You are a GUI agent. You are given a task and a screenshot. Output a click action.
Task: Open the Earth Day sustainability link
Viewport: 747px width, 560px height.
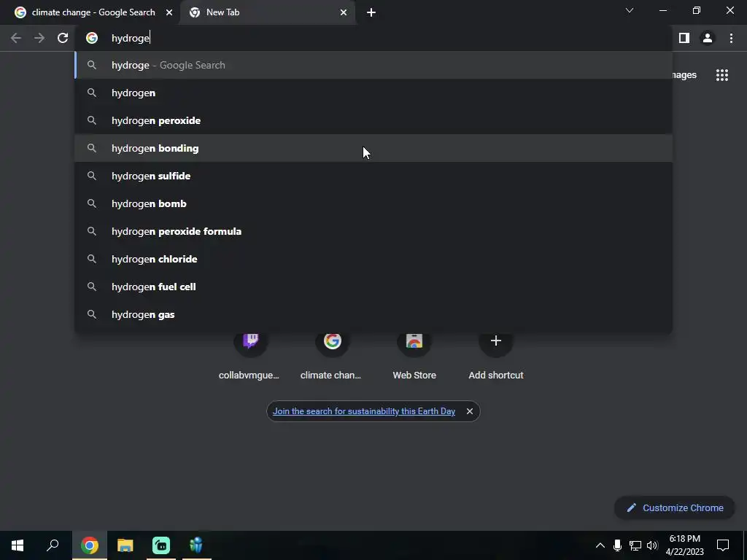(364, 411)
